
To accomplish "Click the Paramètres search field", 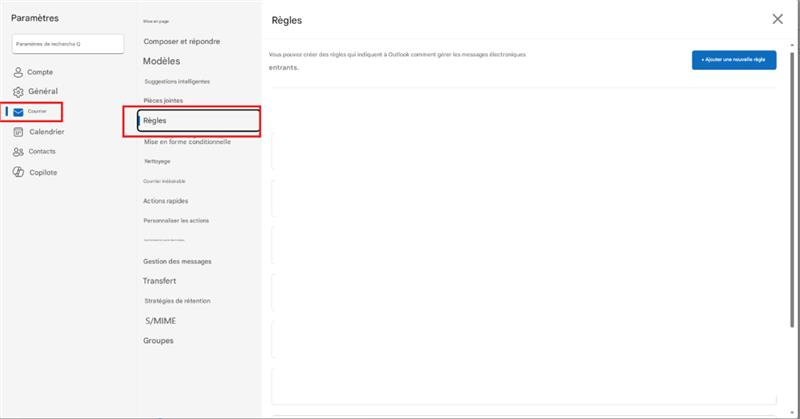I will coord(68,44).
